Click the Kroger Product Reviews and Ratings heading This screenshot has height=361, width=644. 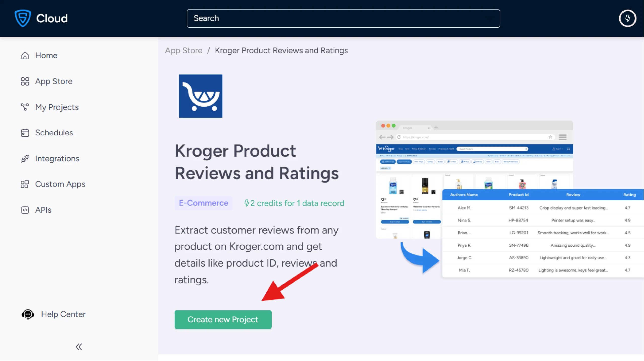coord(257,162)
